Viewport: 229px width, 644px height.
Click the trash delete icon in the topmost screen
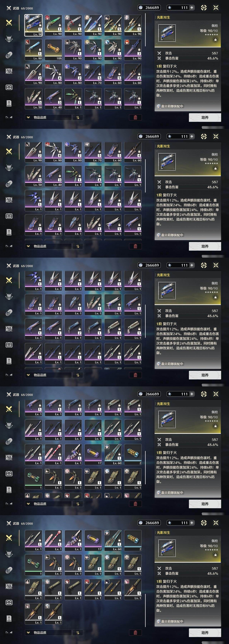click(x=135, y=118)
